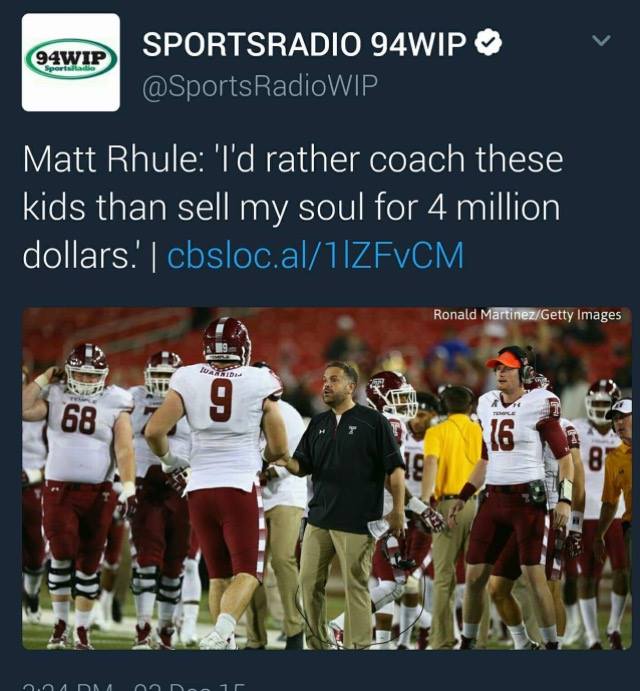Image resolution: width=640 pixels, height=691 pixels.
Task: Tap the maroon helmet beside the coach
Action: pos(391,394)
